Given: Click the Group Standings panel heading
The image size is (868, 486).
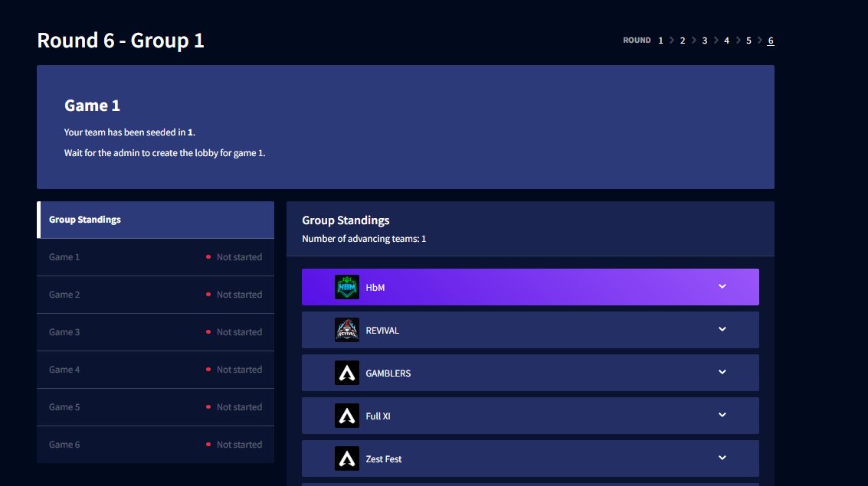Looking at the screenshot, I should [x=346, y=220].
